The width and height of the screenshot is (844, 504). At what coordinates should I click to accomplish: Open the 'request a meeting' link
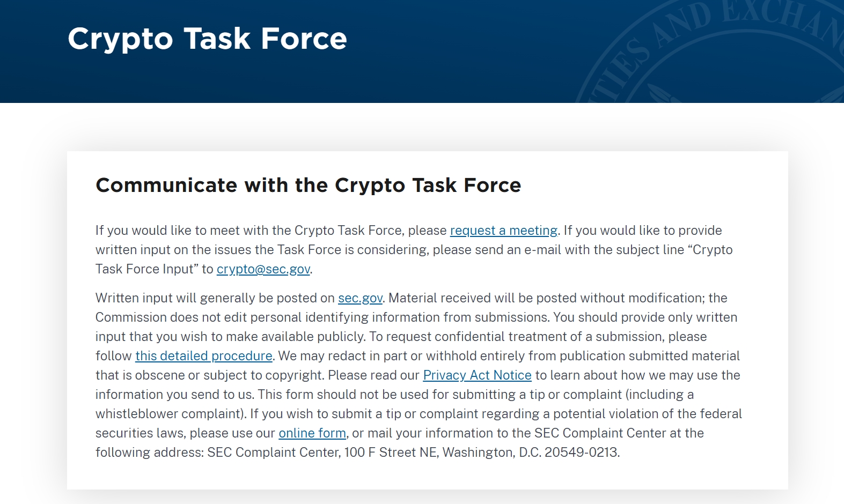point(504,231)
